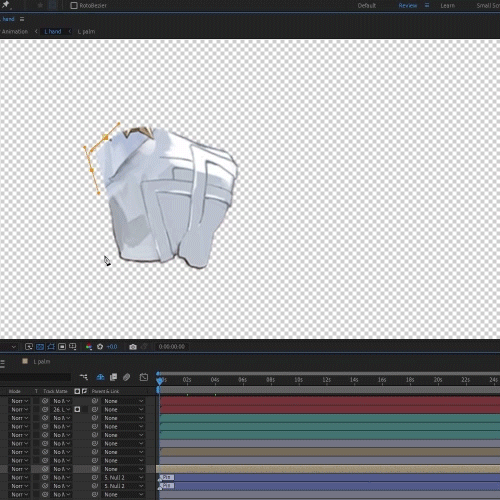The height and width of the screenshot is (500, 500).
Task: Click the parent pick whip of highlighted layer
Action: tap(95, 469)
